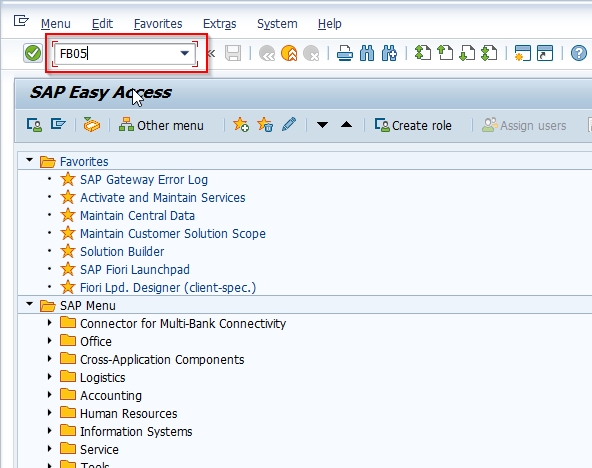This screenshot has width=592, height=468.
Task: Open the transaction code history dropdown arrow
Action: [185, 53]
